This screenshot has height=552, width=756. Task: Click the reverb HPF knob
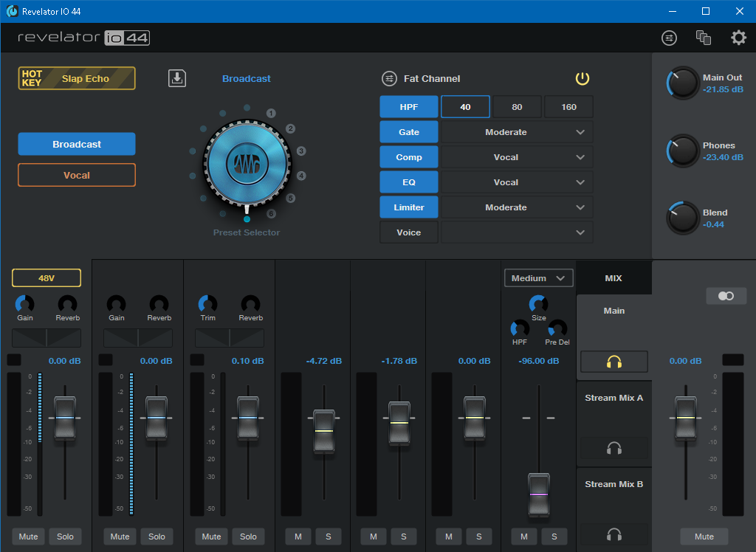pyautogui.click(x=520, y=328)
